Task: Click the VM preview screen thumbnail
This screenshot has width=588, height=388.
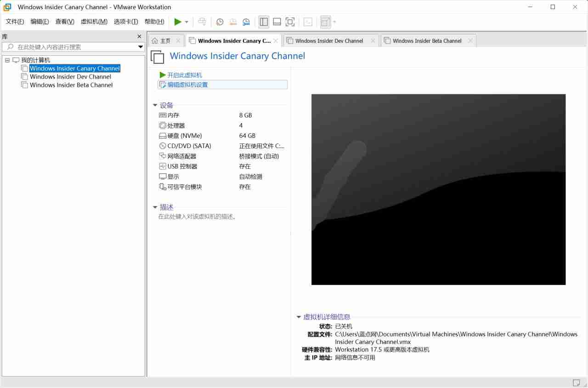Action: [438, 189]
